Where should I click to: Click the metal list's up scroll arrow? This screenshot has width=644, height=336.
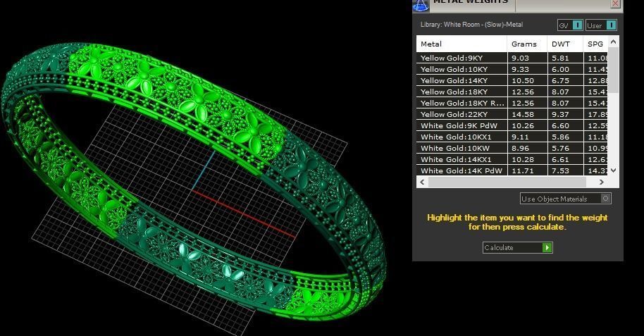[613, 42]
